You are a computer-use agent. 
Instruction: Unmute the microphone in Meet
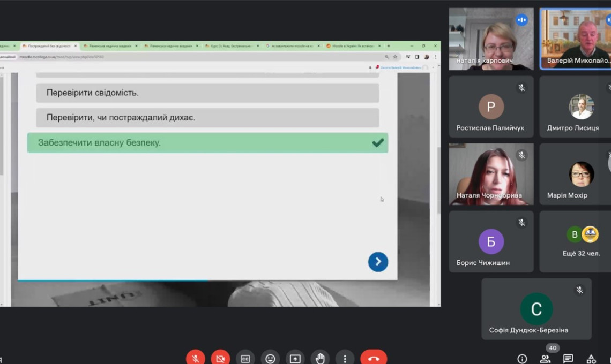click(196, 358)
